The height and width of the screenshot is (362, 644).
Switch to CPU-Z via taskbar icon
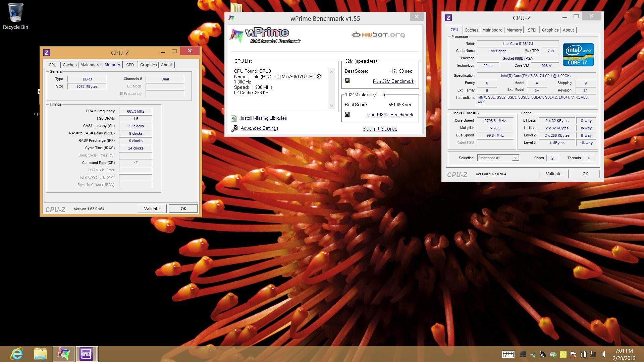86,354
